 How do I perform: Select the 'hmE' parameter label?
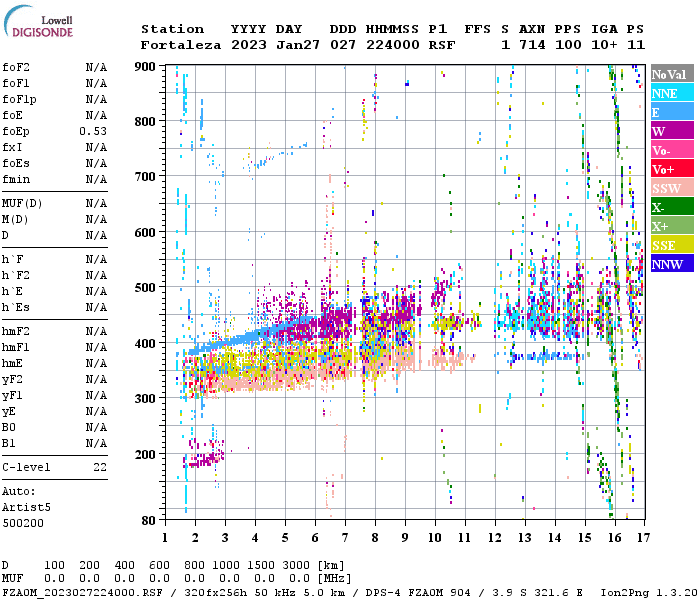click(x=12, y=363)
